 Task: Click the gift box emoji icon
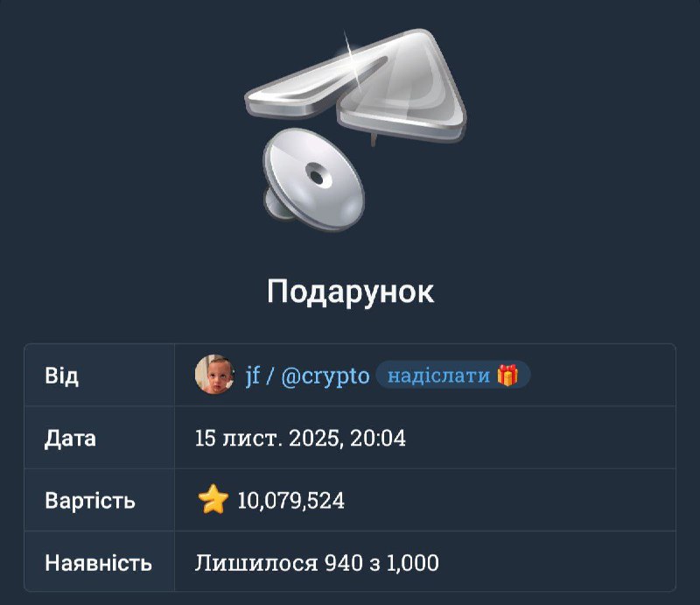point(507,375)
